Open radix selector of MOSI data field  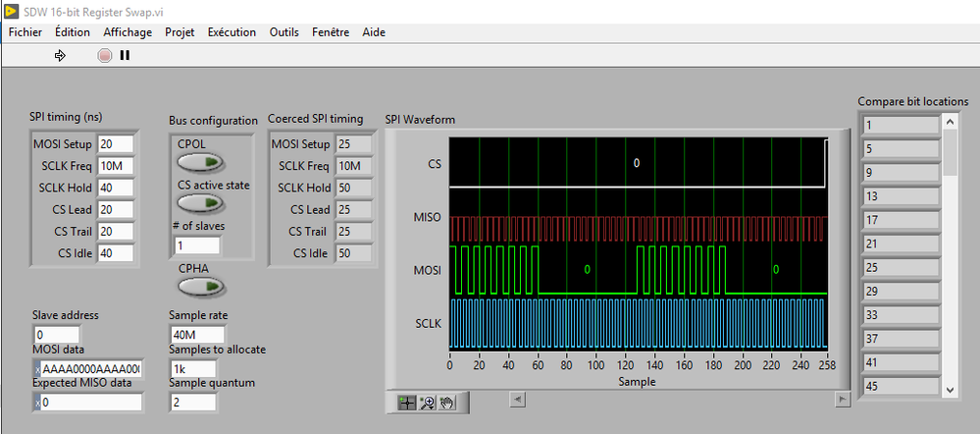pos(36,369)
